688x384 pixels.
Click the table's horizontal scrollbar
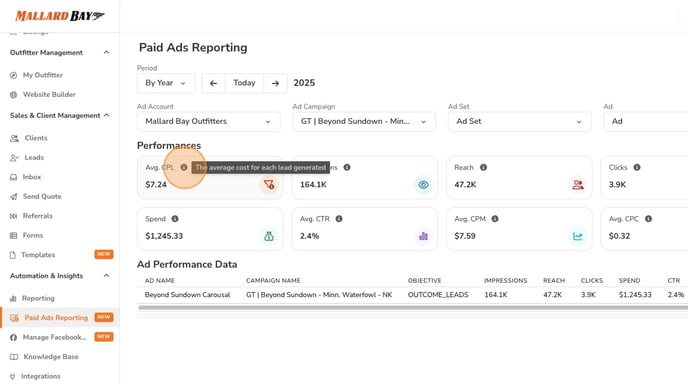tap(412, 308)
